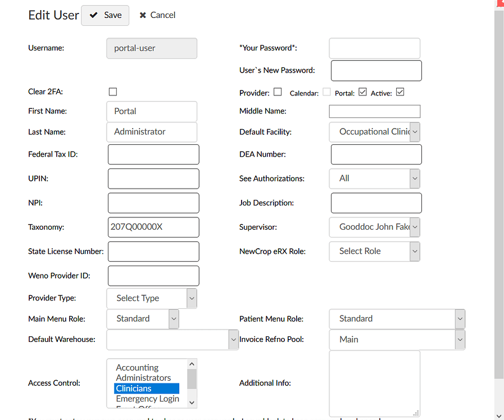Click inside the NPI input field
The width and height of the screenshot is (504, 420).
tap(153, 203)
